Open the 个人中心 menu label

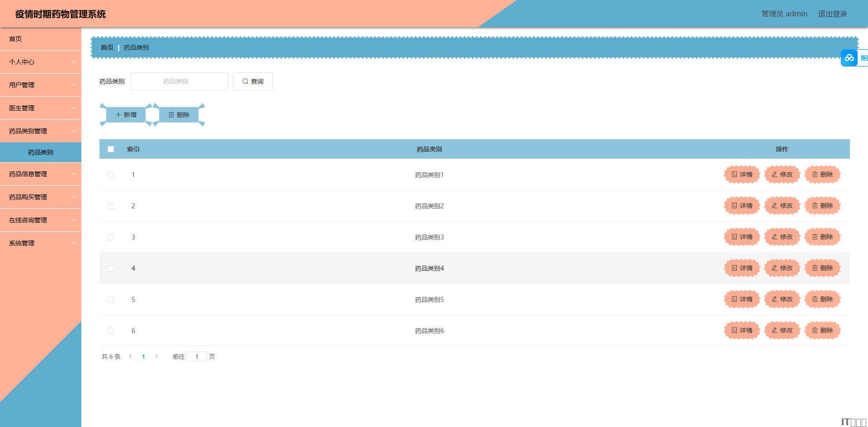(22, 62)
